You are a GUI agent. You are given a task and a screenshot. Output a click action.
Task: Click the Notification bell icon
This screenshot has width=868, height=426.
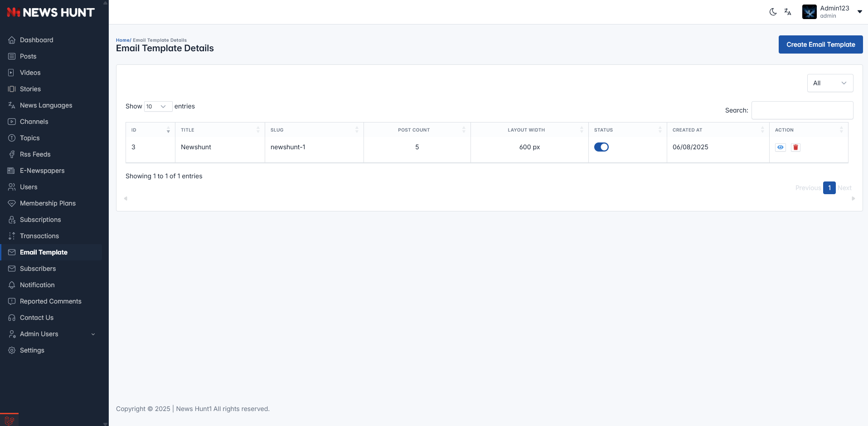12,285
